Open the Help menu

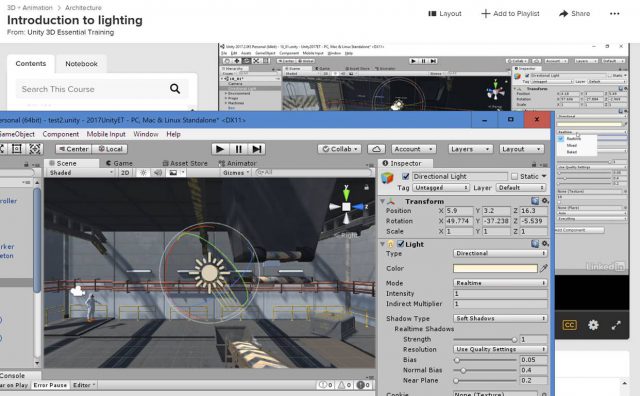pos(173,134)
